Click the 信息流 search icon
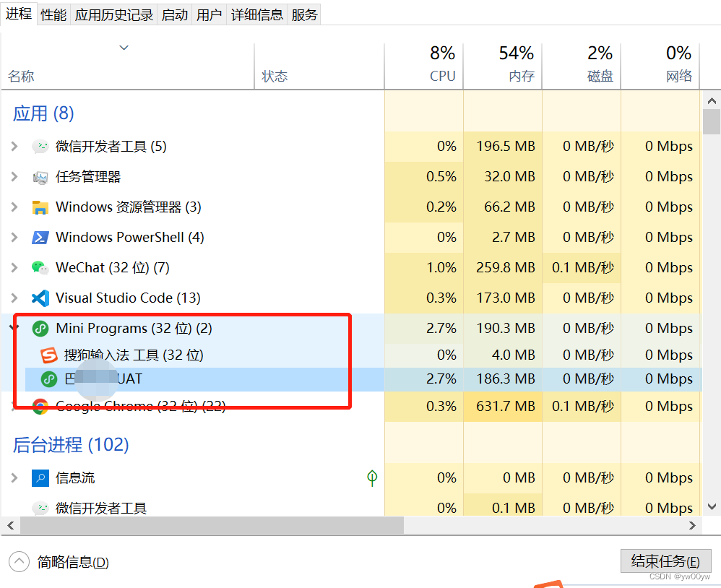This screenshot has height=588, width=721. coord(40,478)
